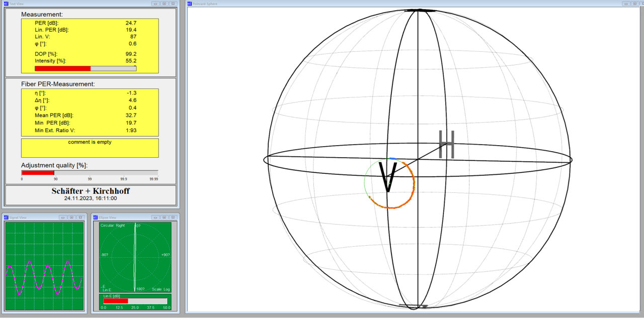This screenshot has height=321, width=644.
Task: Click the Min PER value 19.7
Action: [131, 123]
